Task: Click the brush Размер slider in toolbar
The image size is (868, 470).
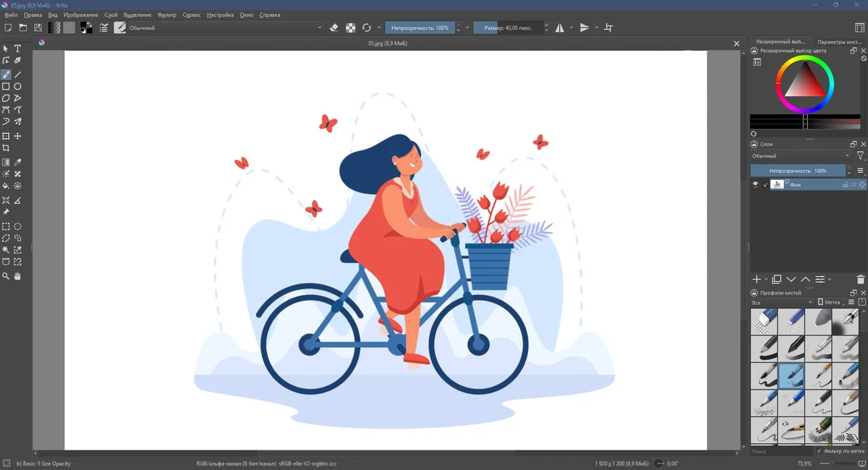Action: [x=508, y=27]
